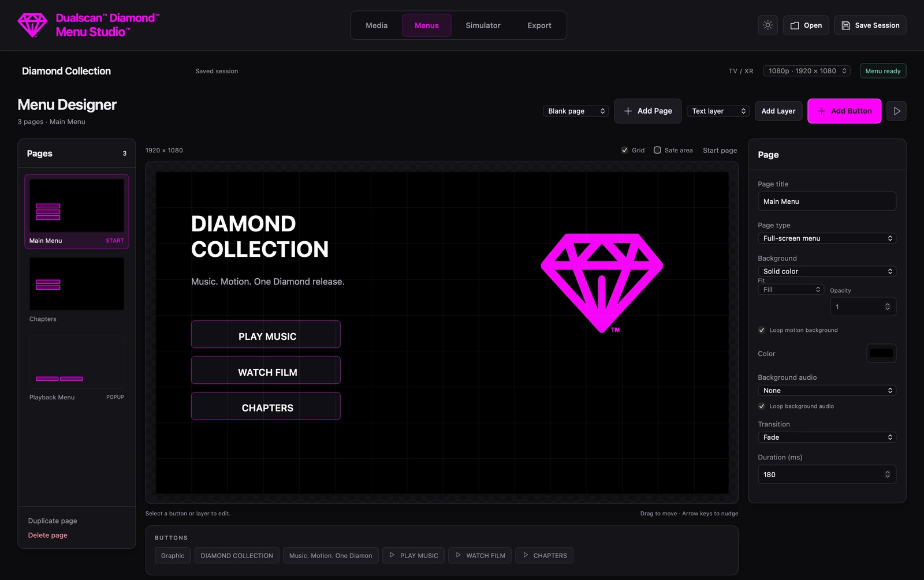Select the Chapters page thumbnail

[x=77, y=290]
